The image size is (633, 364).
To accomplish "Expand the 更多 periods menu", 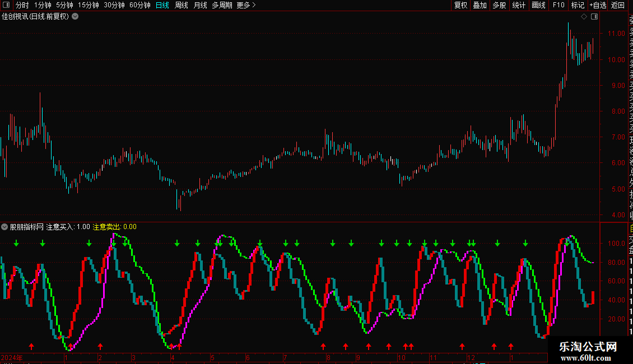I will coord(246,5).
